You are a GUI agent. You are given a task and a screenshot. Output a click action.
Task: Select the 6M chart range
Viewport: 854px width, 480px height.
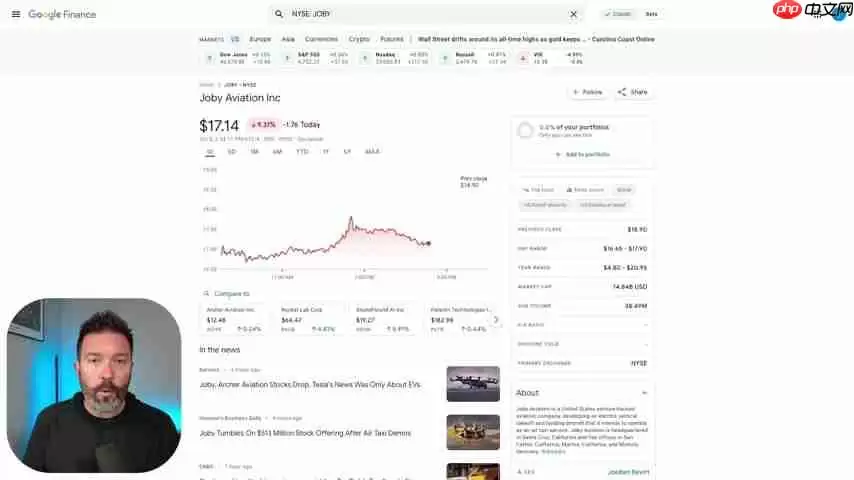coord(277,152)
